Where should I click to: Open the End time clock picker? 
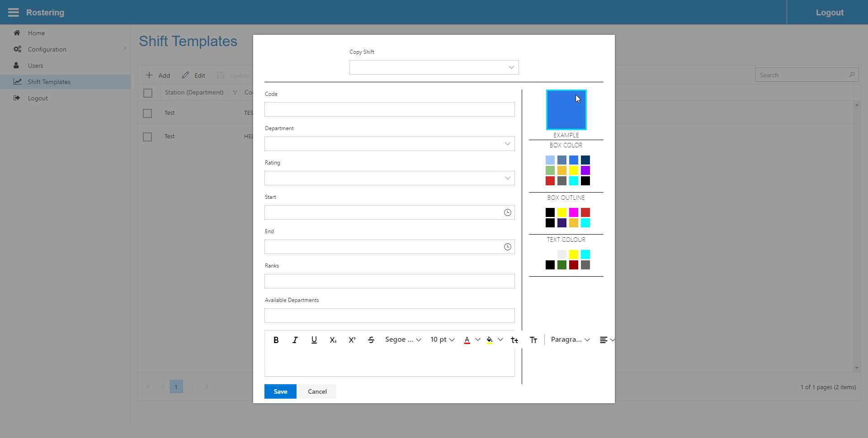[507, 247]
